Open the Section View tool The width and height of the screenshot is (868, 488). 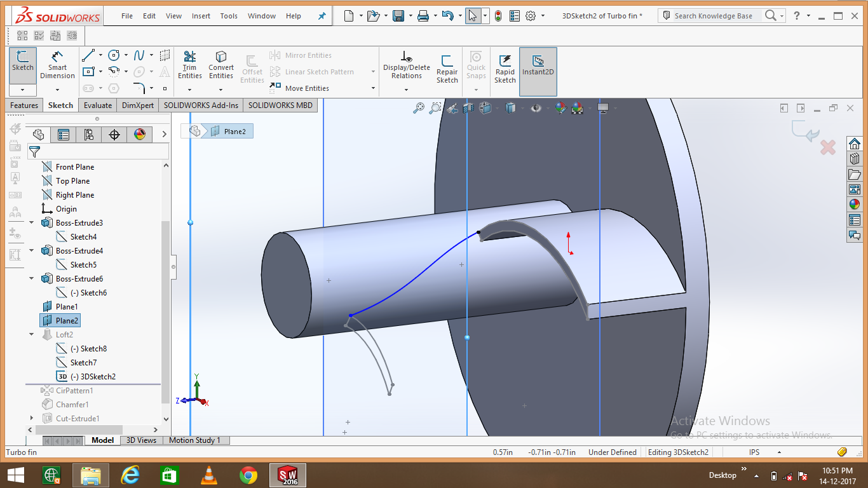468,108
